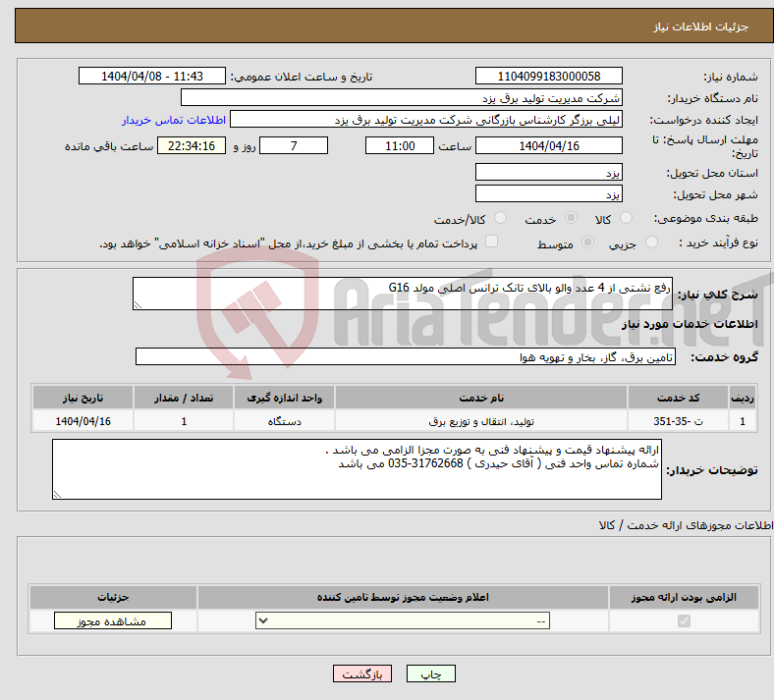The width and height of the screenshot is (774, 700).
Task: Select the کالا radio button
Action: pos(626,218)
